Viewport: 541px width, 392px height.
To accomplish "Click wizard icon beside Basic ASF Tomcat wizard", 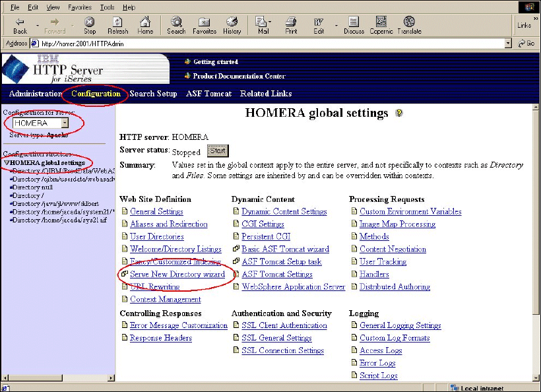I will 236,248.
